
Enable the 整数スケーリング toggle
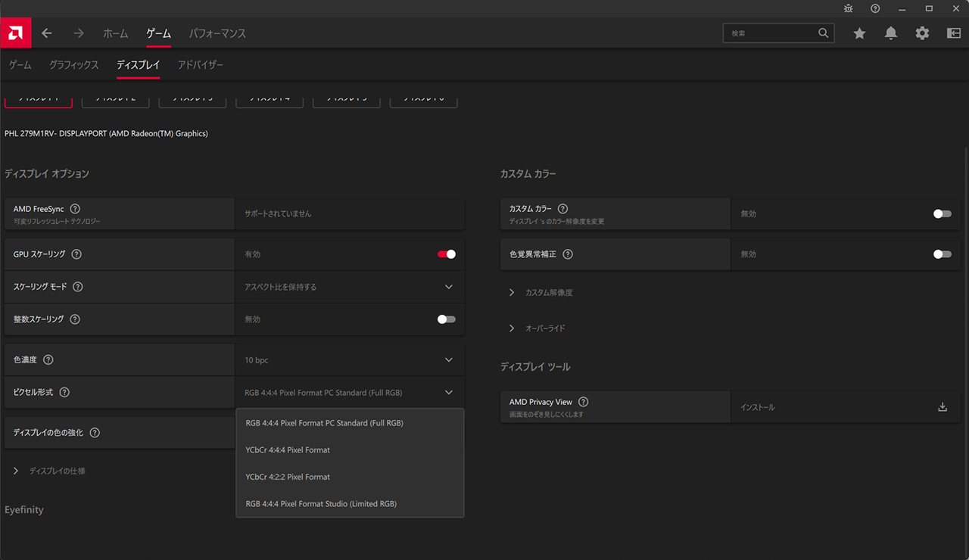[x=447, y=319]
